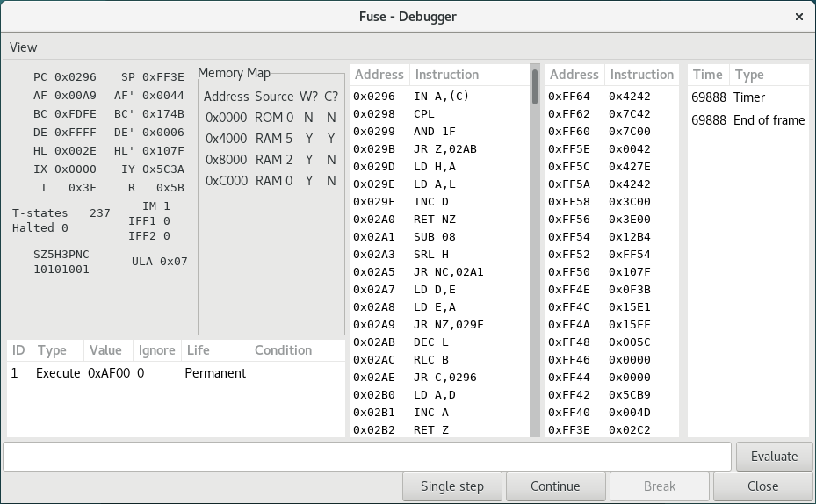Viewport: 816px width, 504px height.
Task: Click the Timer event row
Action: click(x=747, y=97)
